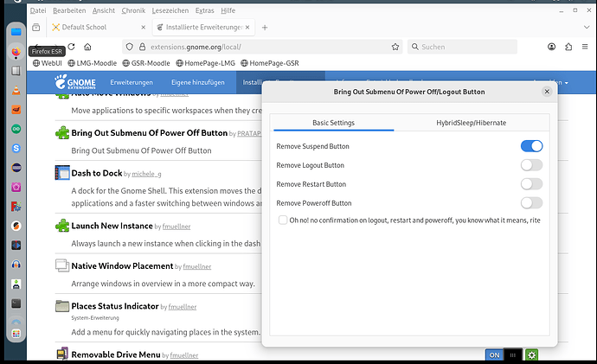The height and width of the screenshot is (364, 597).
Task: Disable the Remove Suspend Button switch
Action: (x=531, y=146)
